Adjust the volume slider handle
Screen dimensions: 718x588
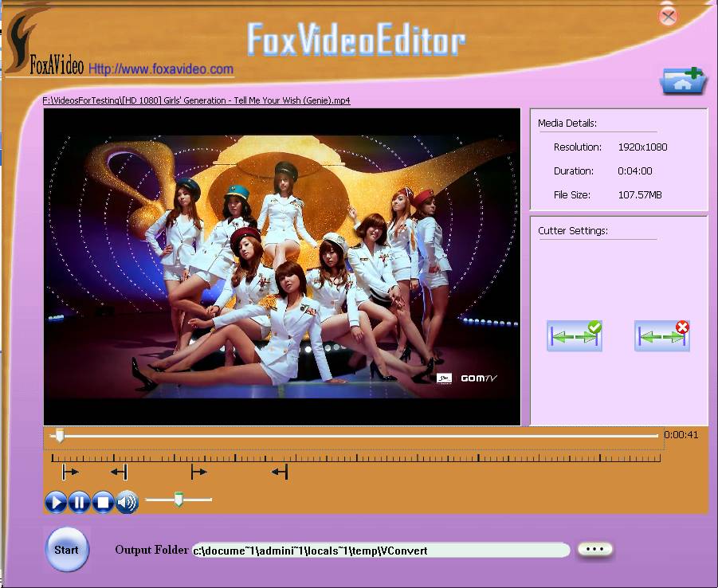click(x=179, y=499)
